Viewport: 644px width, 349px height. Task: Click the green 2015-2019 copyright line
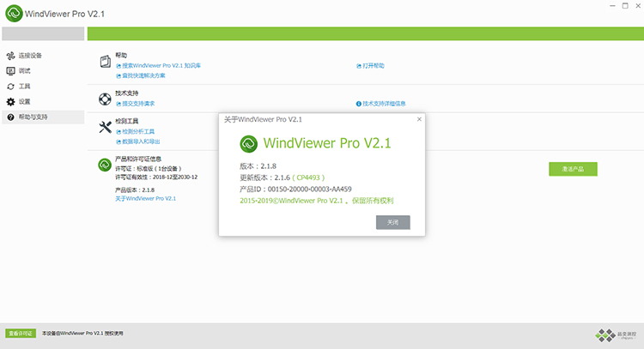coord(317,201)
